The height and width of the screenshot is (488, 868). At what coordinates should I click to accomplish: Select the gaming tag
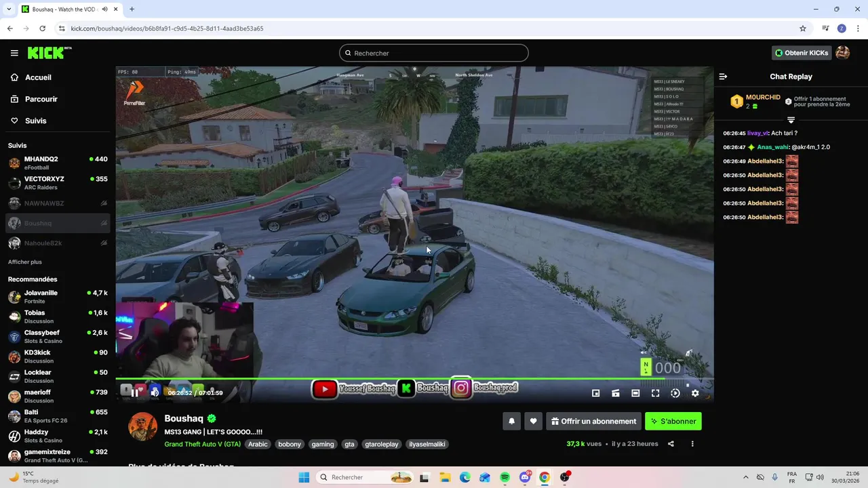[x=323, y=445]
